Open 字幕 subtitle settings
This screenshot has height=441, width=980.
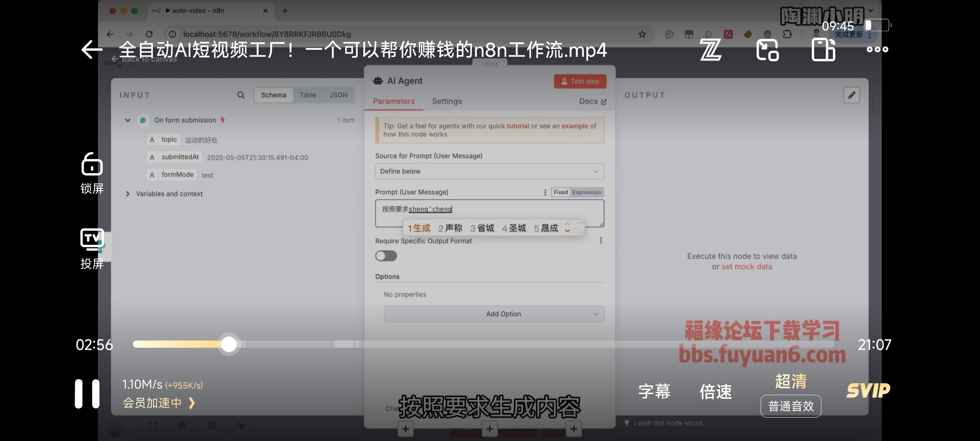654,391
